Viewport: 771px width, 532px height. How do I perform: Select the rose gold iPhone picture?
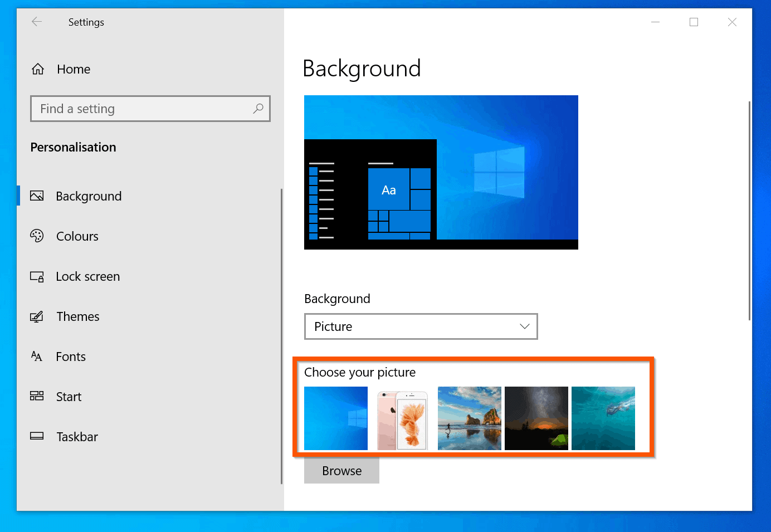tap(402, 418)
